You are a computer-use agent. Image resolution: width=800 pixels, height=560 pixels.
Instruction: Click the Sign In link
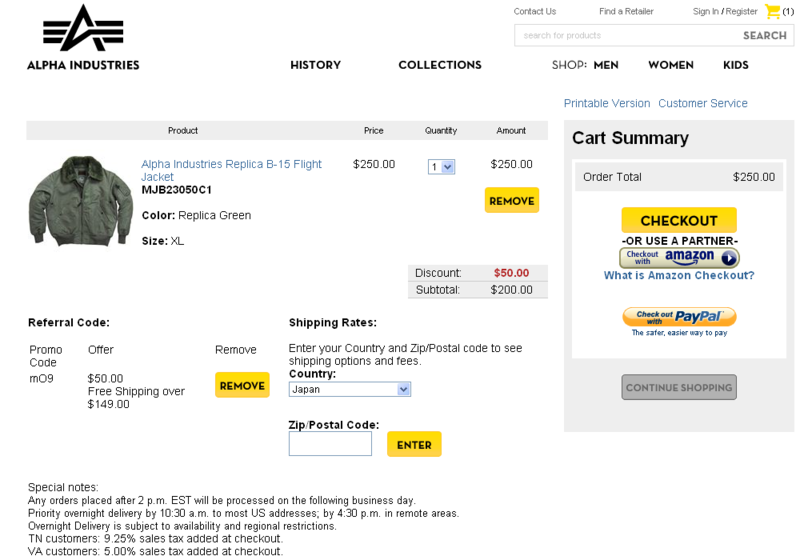tap(706, 11)
